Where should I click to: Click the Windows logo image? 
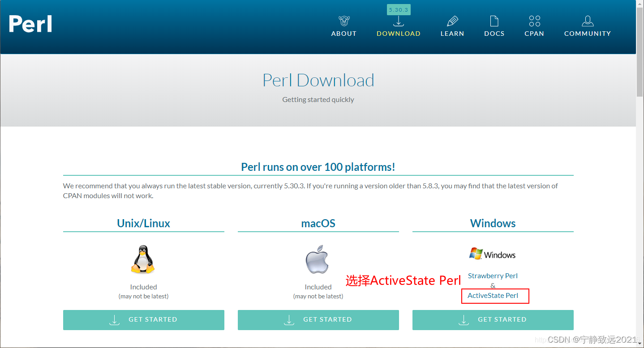492,255
